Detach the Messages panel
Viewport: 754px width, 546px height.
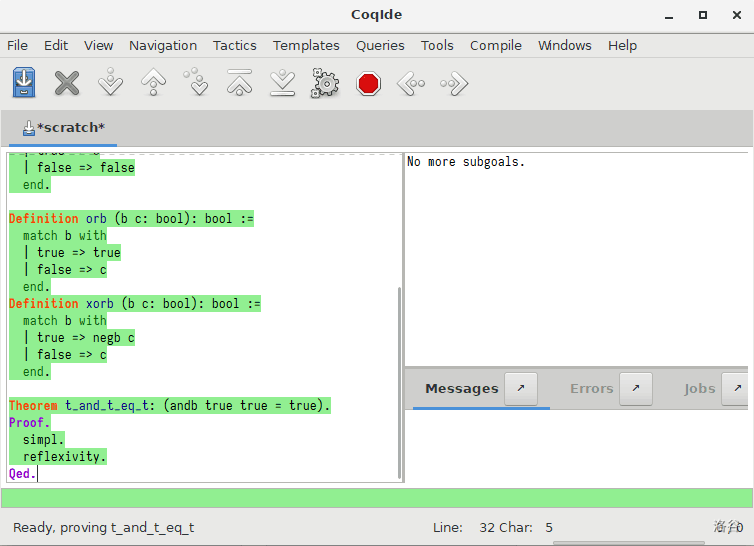[x=520, y=389]
